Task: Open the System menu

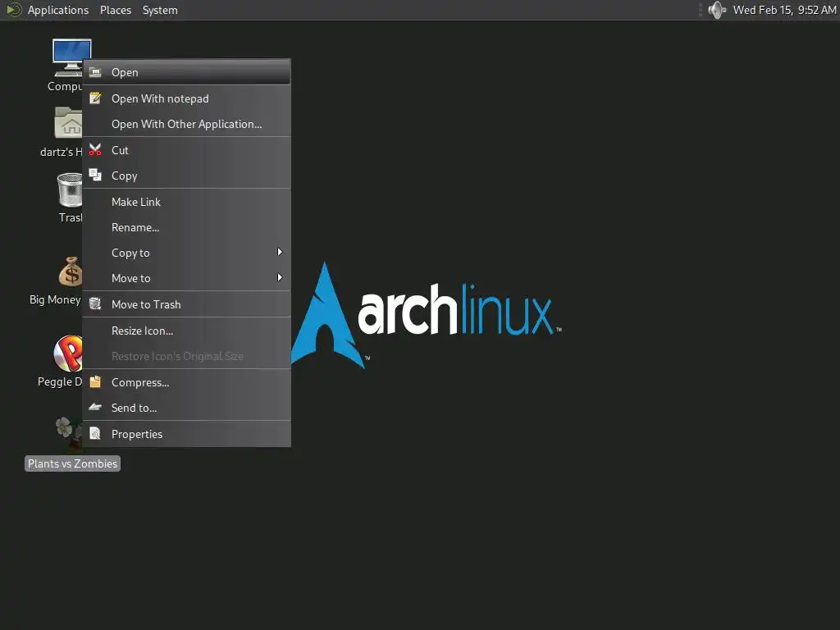Action: 160,10
